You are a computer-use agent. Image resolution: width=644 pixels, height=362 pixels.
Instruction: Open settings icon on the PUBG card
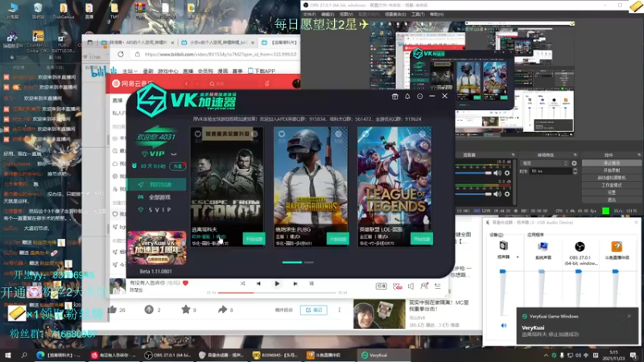[338, 134]
